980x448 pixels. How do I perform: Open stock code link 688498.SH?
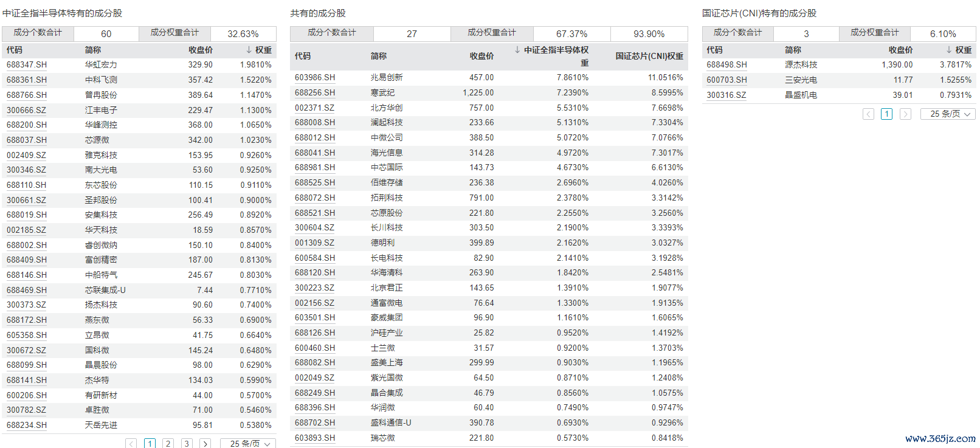coord(726,64)
